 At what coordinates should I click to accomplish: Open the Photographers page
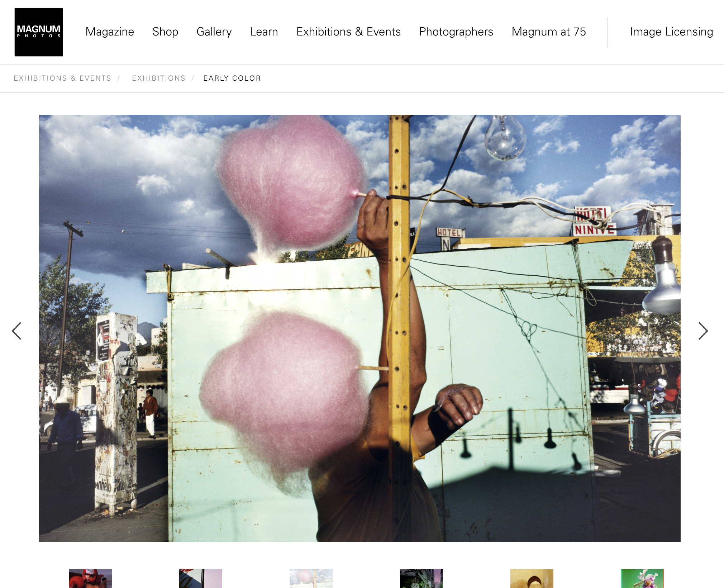pyautogui.click(x=456, y=32)
